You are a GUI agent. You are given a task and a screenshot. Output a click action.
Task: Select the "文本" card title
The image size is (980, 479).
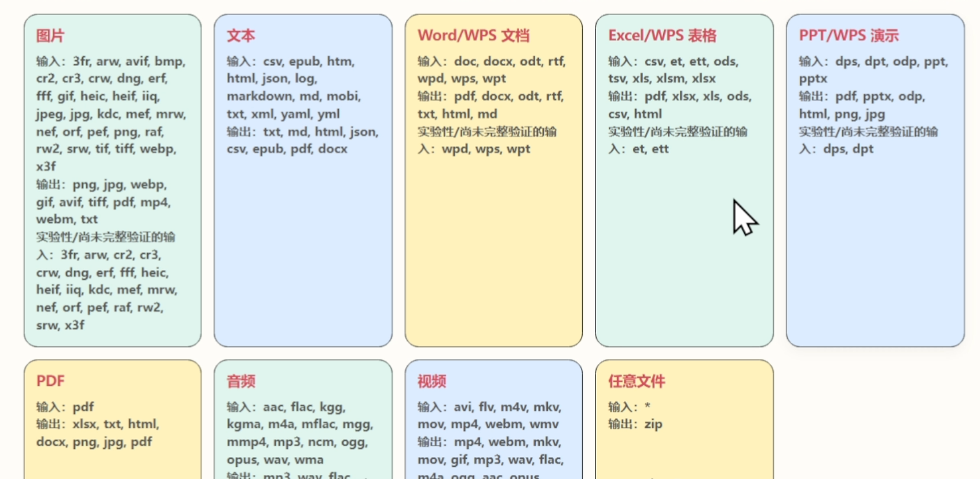point(241,36)
